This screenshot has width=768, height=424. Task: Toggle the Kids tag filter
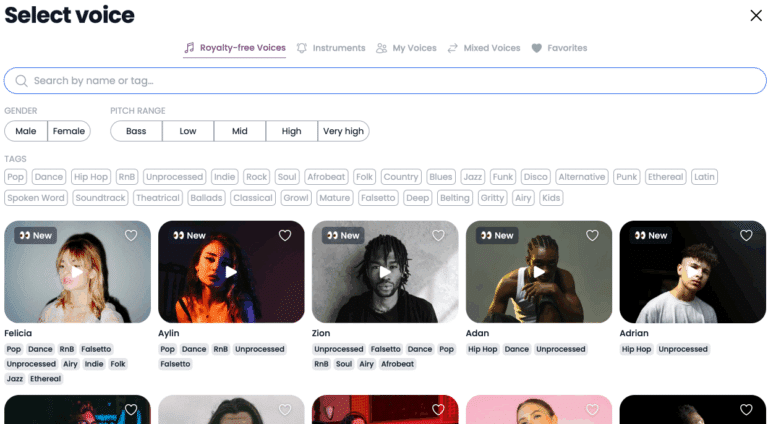551,198
